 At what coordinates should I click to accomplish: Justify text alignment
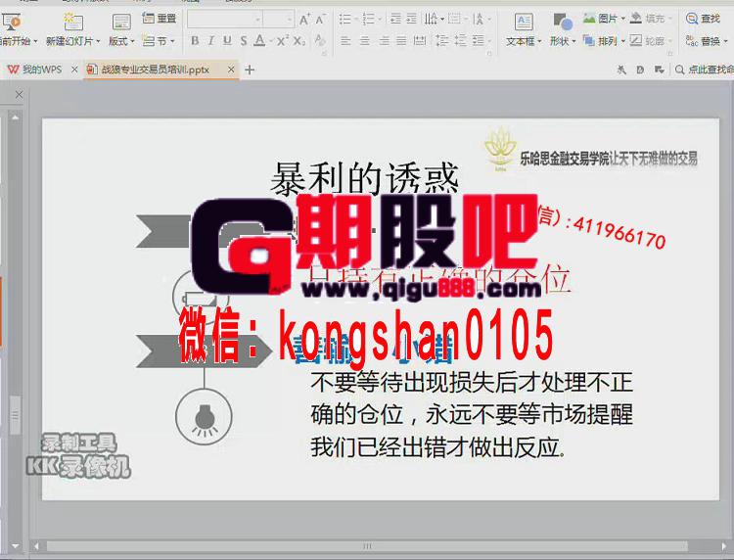click(x=401, y=41)
